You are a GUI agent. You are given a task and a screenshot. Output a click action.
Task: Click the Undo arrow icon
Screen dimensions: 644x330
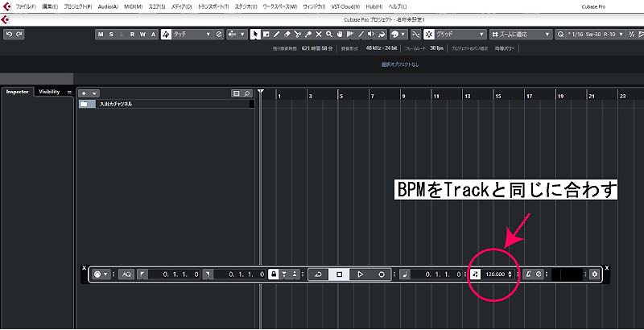9,35
